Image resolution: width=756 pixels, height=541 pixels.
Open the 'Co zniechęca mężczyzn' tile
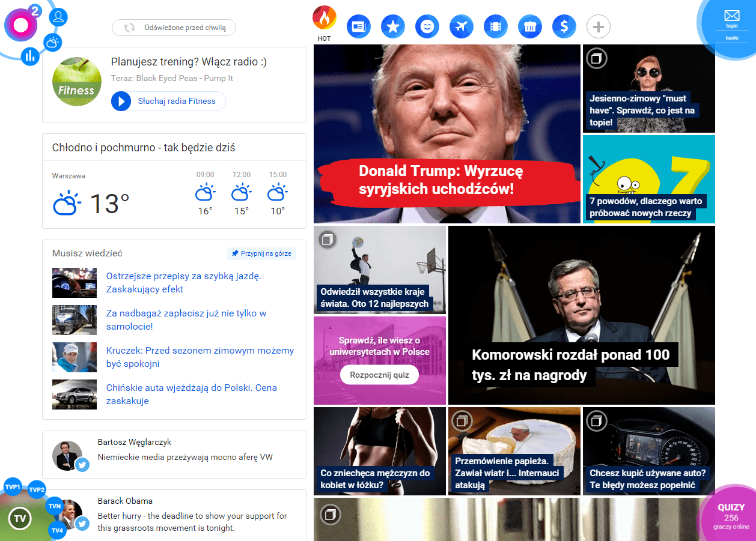pos(380,451)
